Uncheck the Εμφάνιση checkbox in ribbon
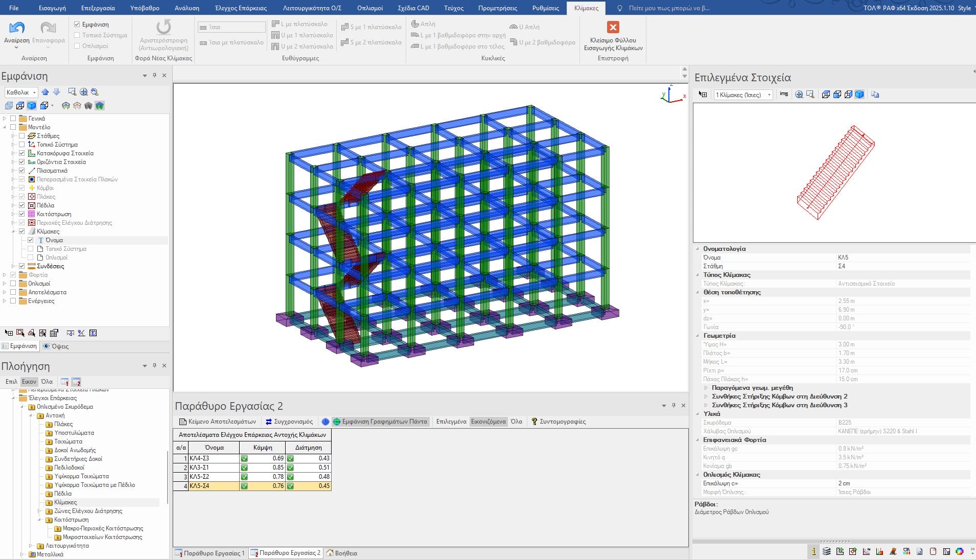976x560 pixels. [x=77, y=25]
